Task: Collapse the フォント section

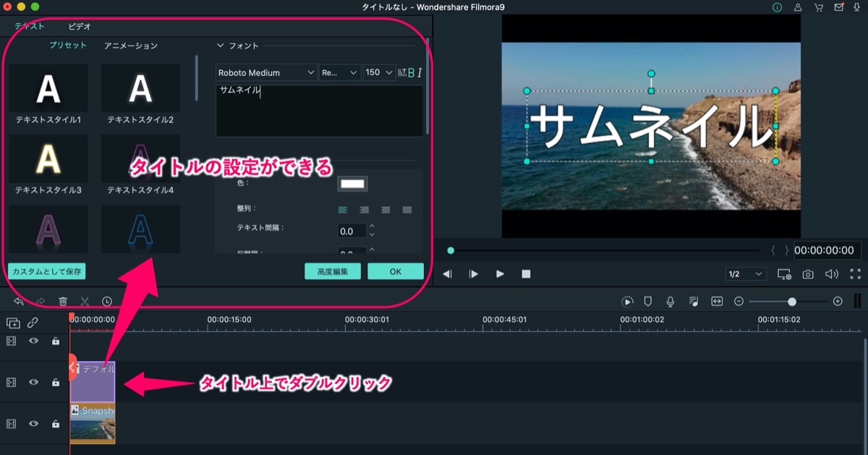Action: pyautogui.click(x=221, y=46)
